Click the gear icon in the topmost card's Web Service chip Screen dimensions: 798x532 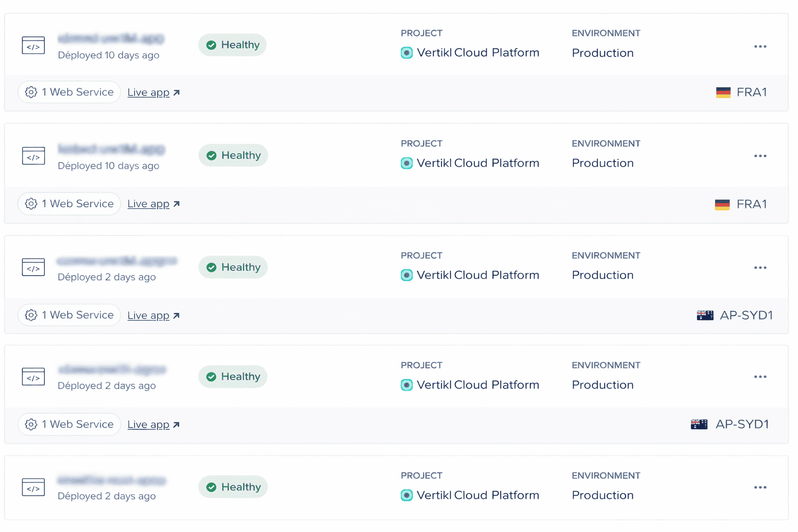click(31, 92)
